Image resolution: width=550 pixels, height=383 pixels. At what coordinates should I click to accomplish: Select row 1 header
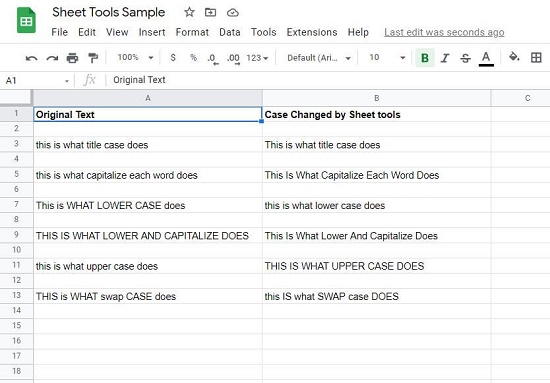coord(16,114)
